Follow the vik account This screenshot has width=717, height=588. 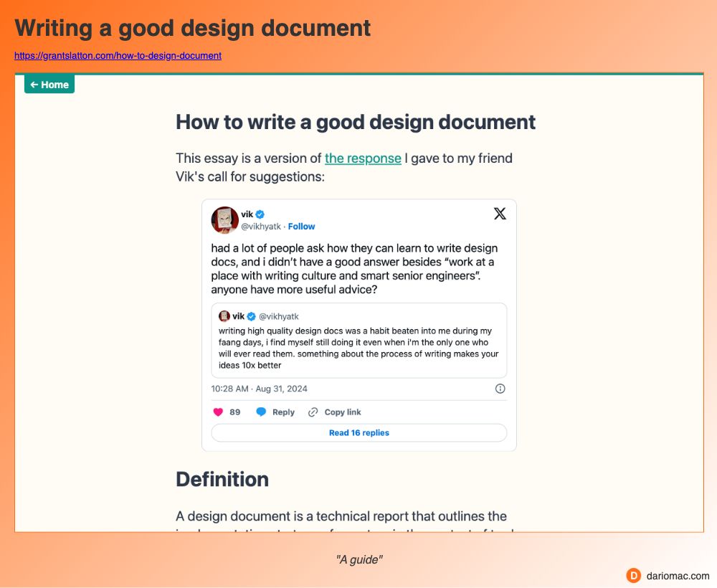click(301, 227)
